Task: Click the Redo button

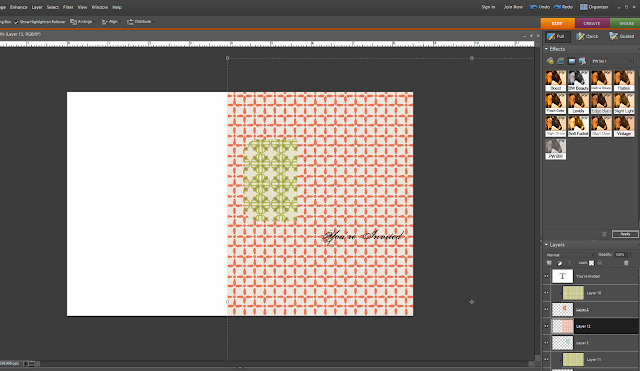Action: [x=563, y=7]
